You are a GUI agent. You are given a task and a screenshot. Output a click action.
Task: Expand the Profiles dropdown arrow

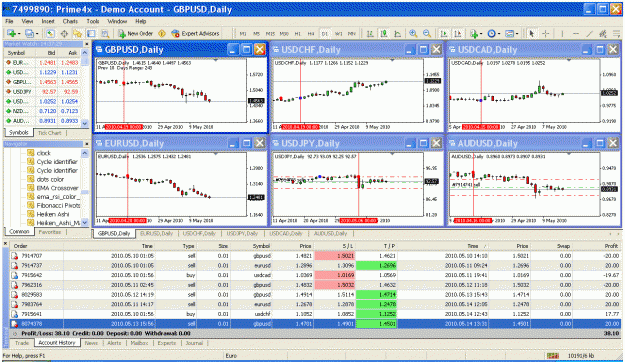tap(36, 34)
